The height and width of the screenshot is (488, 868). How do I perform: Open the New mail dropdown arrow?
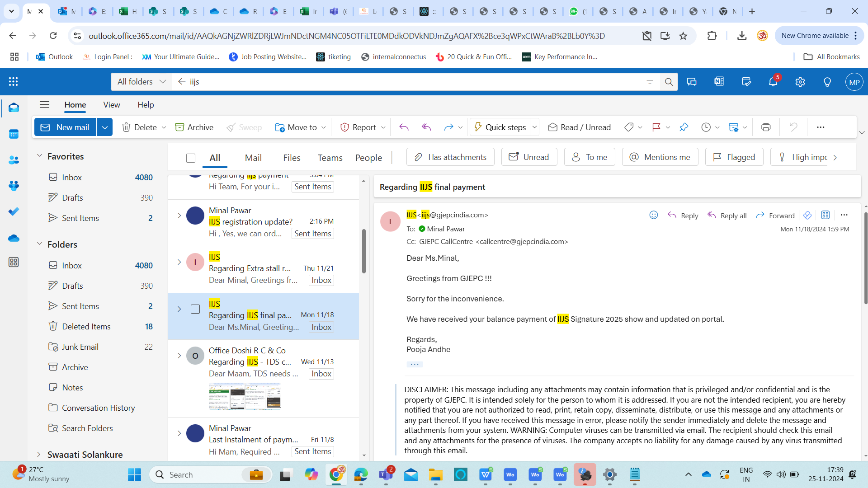click(x=104, y=127)
